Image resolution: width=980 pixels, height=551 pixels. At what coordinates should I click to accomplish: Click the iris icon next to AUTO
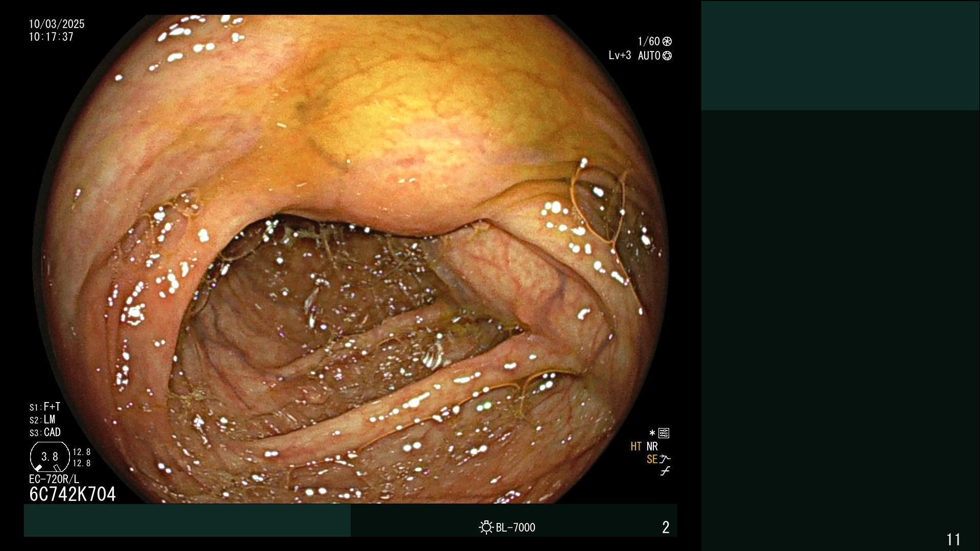tap(667, 56)
